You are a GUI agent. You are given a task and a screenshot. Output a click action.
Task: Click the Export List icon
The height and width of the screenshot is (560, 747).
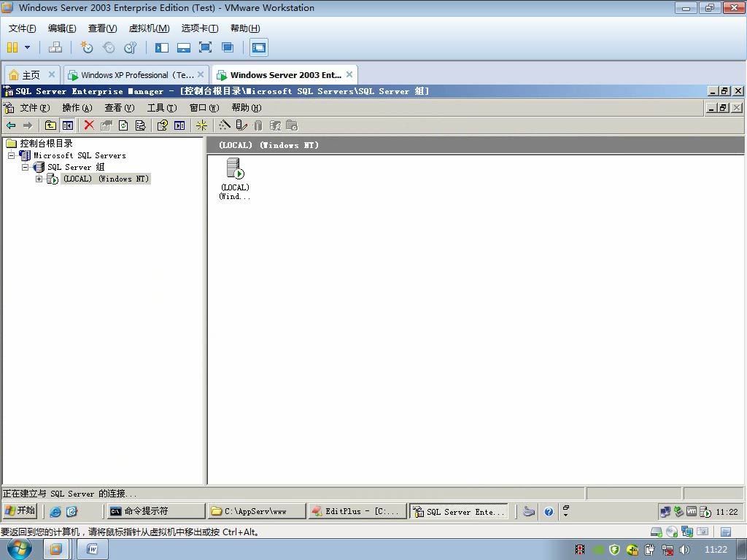pyautogui.click(x=140, y=125)
